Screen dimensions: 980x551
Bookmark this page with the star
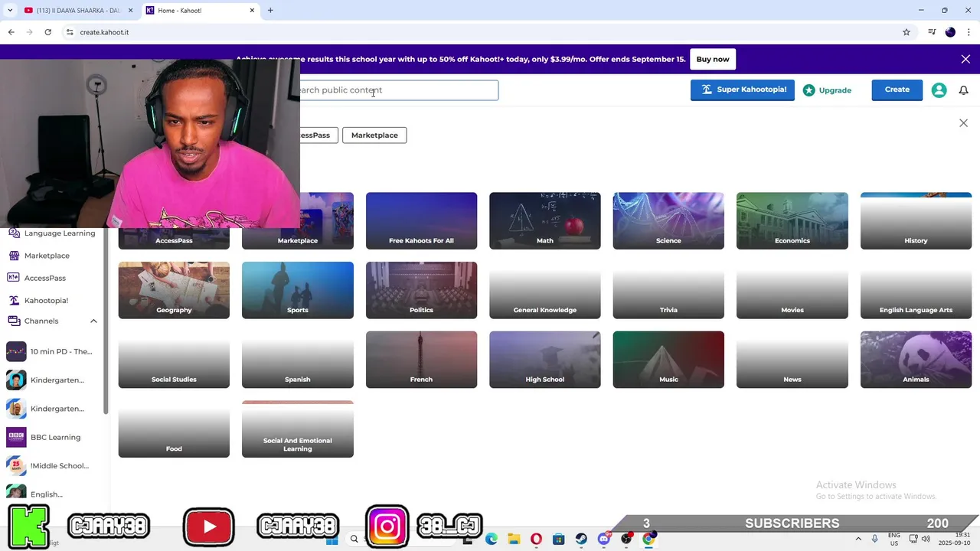coord(906,32)
